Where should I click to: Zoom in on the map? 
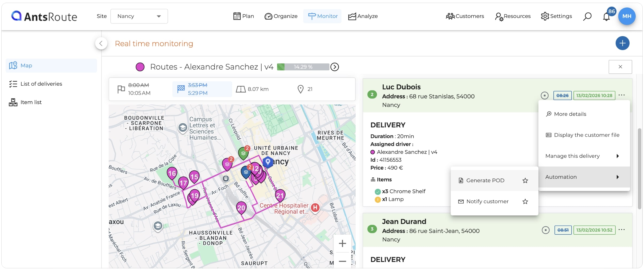point(342,244)
